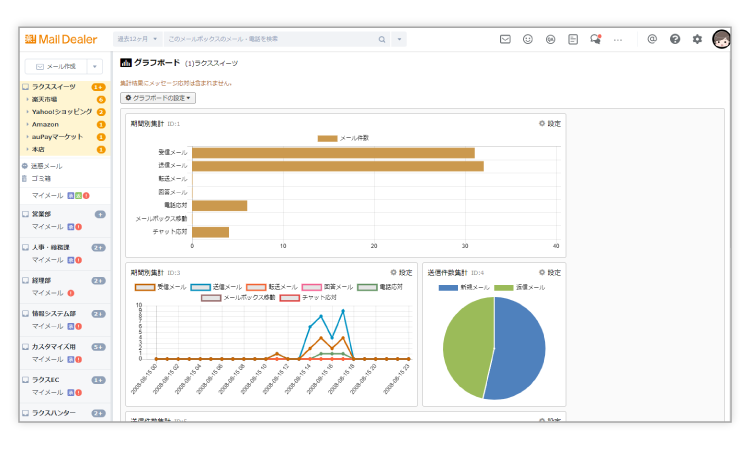The height and width of the screenshot is (450, 750).
Task: Open the グラフボードの設定 dropdown
Action: click(158, 98)
